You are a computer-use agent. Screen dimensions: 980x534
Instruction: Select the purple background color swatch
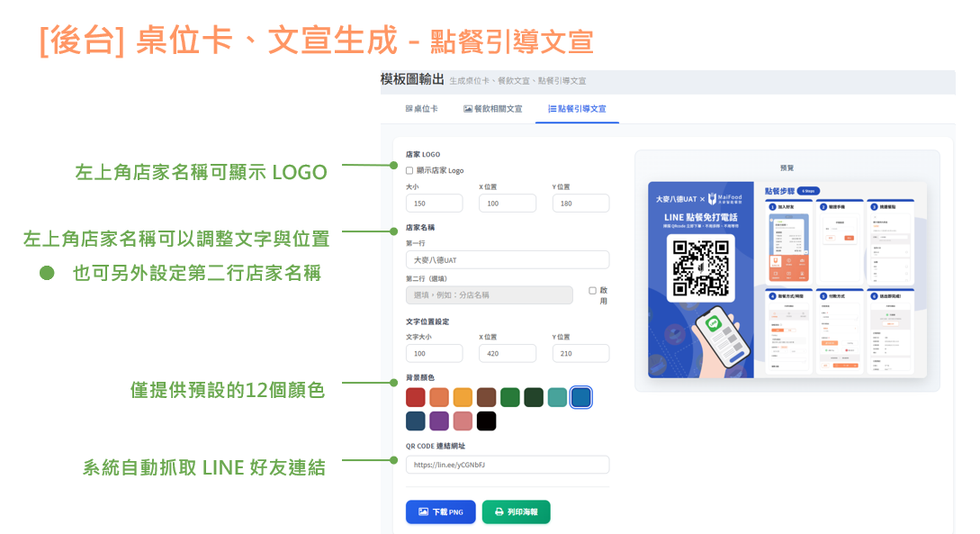pyautogui.click(x=439, y=421)
